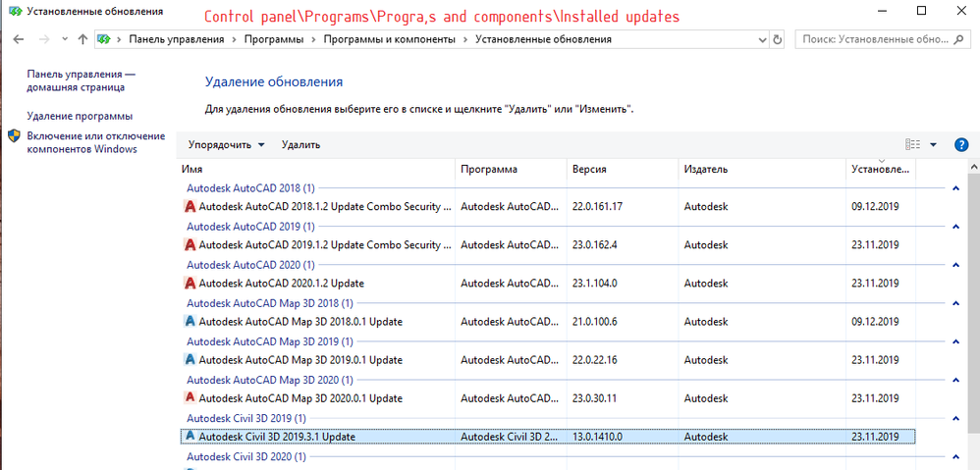This screenshot has width=980, height=470.
Task: Refresh the address bar view
Action: pos(778,39)
